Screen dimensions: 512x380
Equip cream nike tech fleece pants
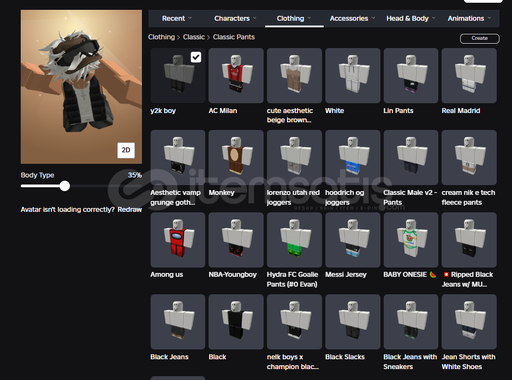(469, 157)
